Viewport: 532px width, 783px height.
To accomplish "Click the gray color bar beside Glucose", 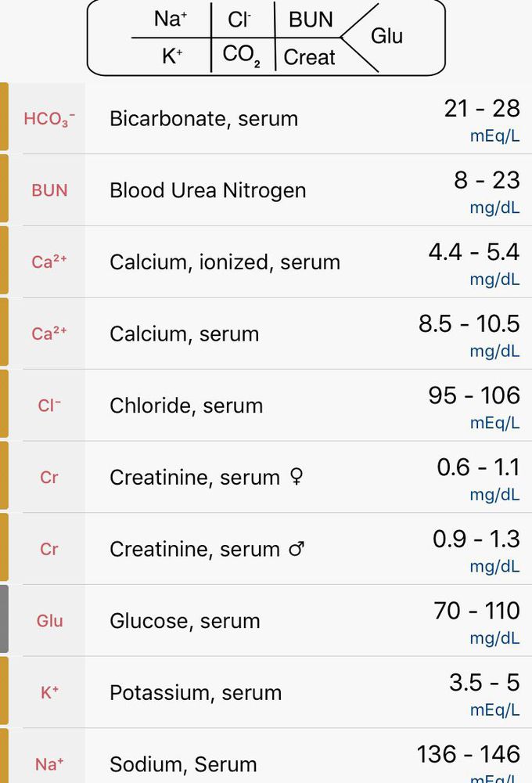I will (4, 620).
